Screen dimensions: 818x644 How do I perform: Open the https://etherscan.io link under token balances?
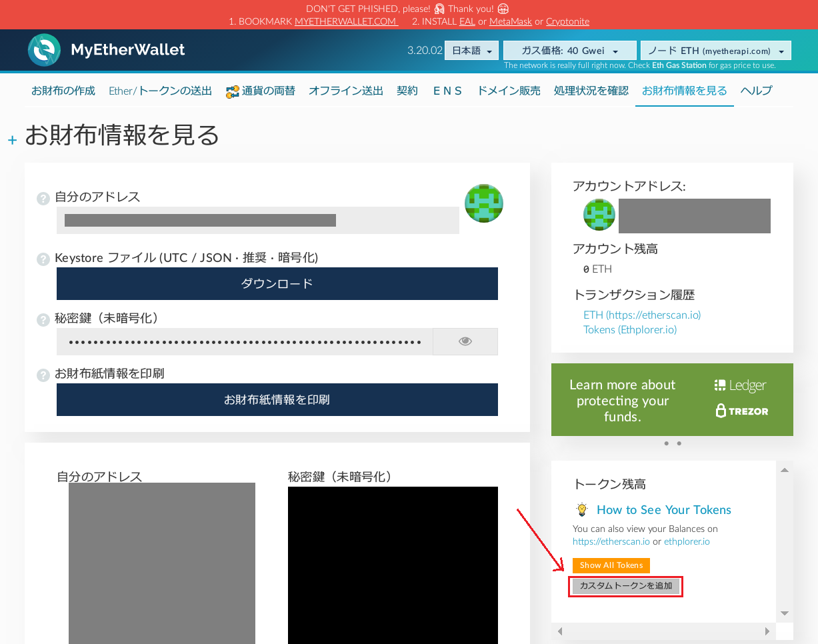(611, 541)
